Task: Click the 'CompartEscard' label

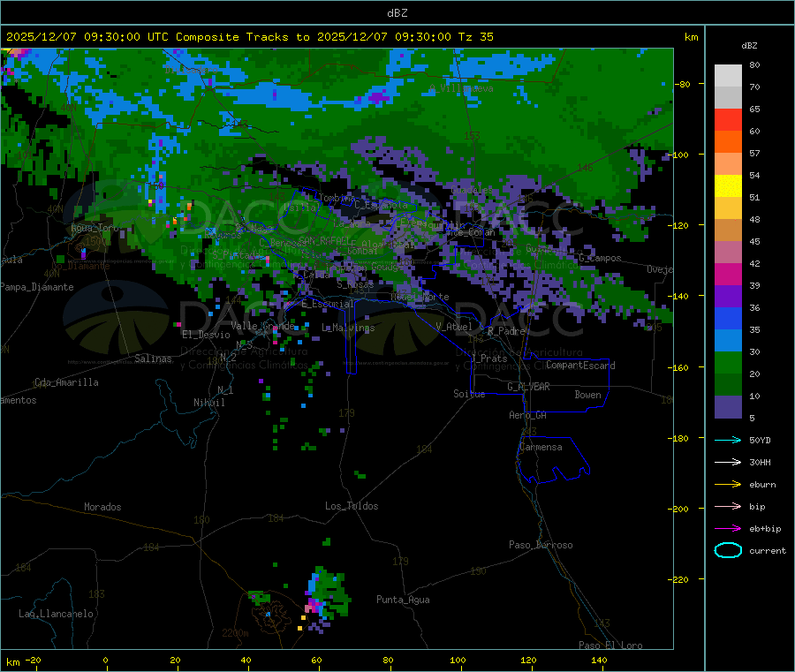Action: click(580, 366)
